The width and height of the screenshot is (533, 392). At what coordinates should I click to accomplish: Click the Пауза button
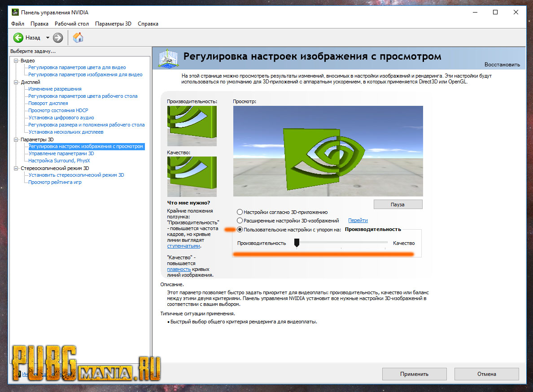[x=398, y=205]
